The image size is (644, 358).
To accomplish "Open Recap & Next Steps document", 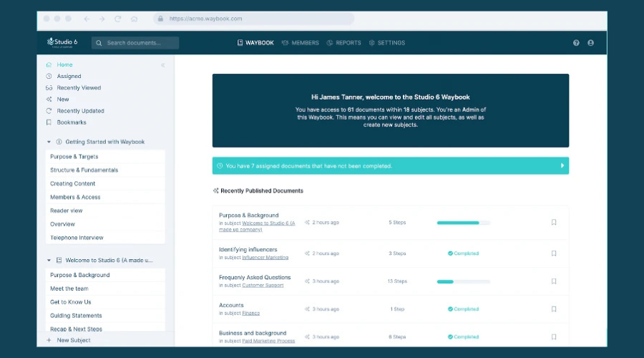I will point(105,329).
